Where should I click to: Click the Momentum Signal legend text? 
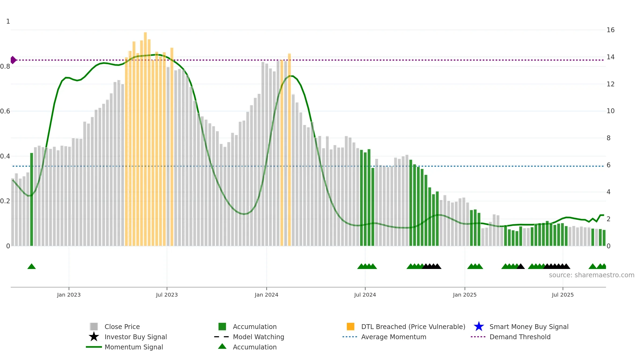[134, 347]
